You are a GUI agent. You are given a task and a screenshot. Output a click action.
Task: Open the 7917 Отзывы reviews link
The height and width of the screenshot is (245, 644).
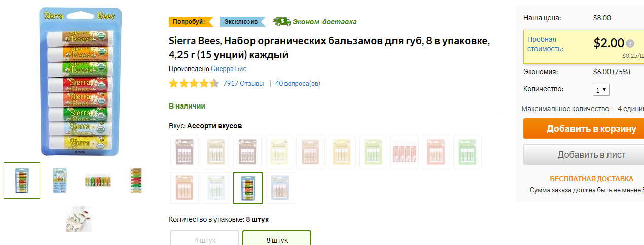coord(243,84)
